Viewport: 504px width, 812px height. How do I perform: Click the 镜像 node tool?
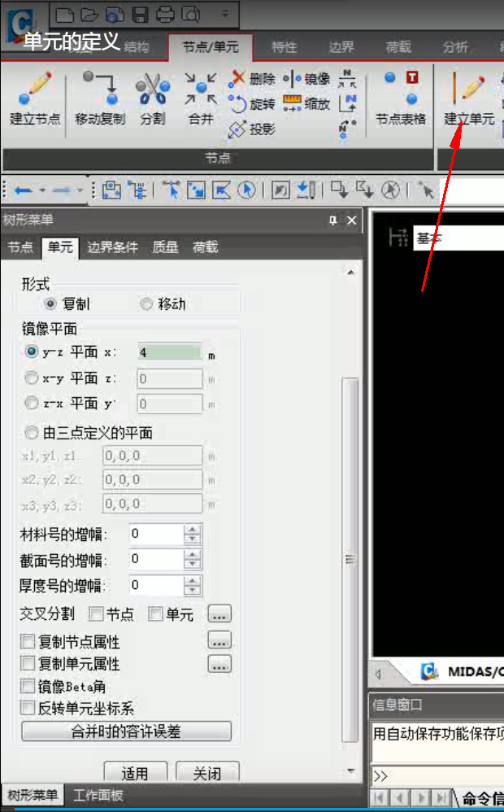pyautogui.click(x=306, y=79)
